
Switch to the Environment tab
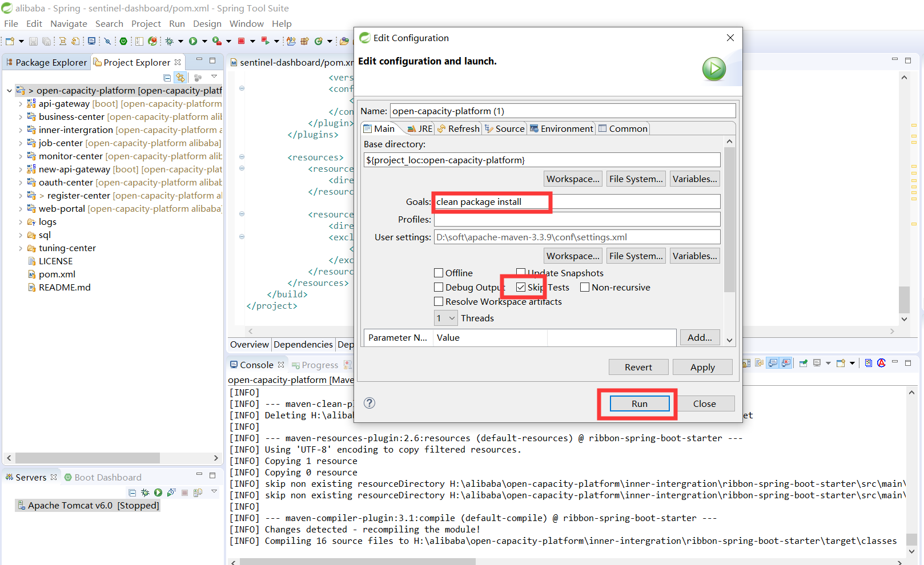click(x=561, y=128)
